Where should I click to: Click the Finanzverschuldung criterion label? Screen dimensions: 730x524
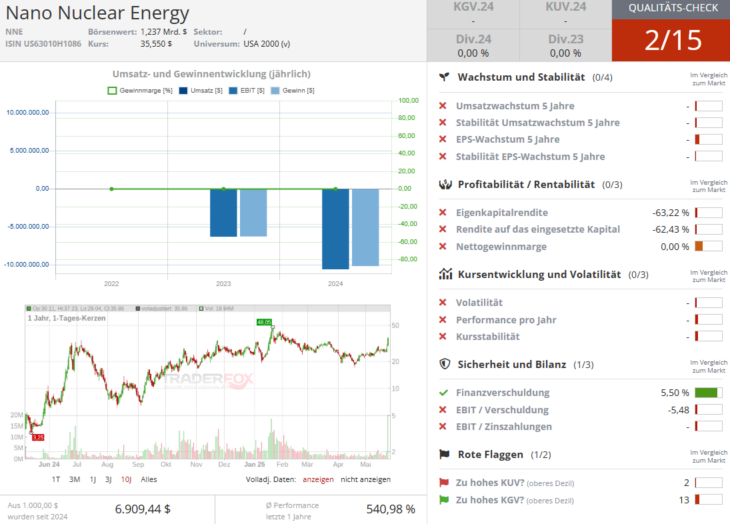coord(503,393)
